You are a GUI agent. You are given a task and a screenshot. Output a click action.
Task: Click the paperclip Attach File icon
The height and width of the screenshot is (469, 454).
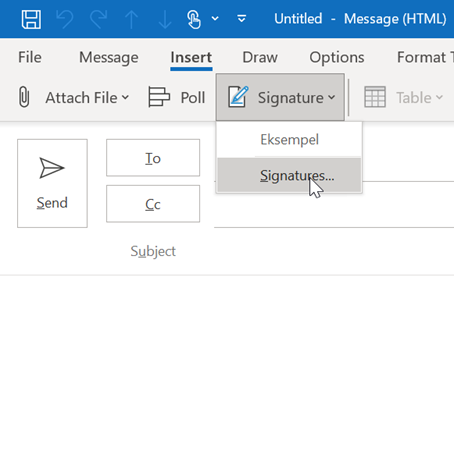[24, 97]
